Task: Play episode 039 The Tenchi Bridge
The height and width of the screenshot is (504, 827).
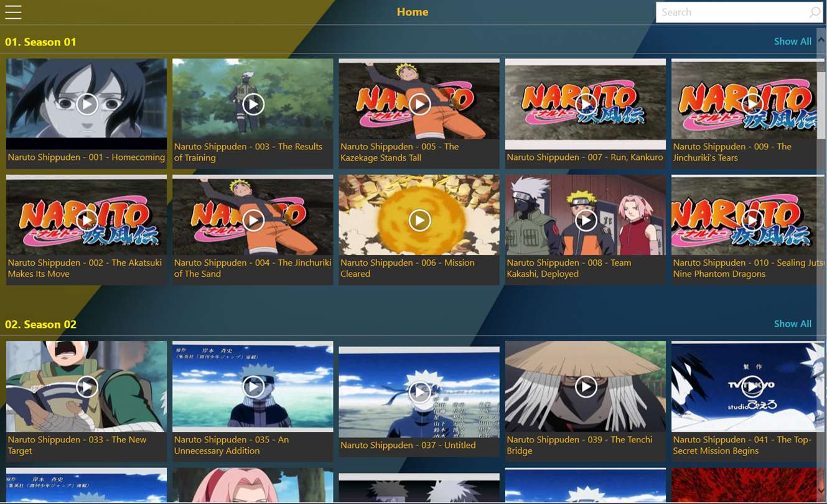Action: click(586, 386)
